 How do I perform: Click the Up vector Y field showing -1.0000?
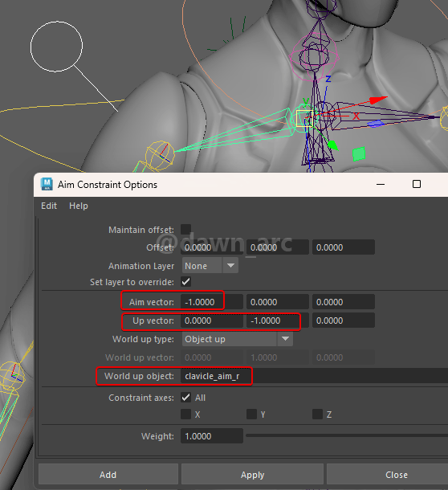278,321
